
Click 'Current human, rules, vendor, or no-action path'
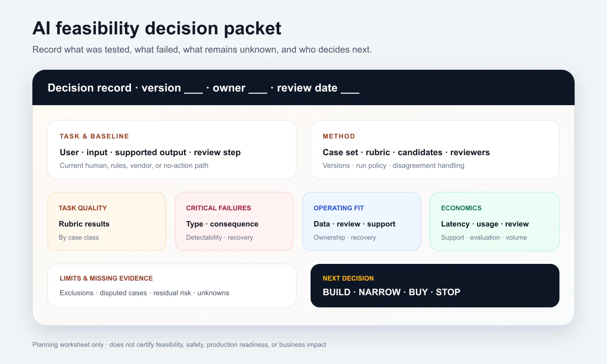[x=134, y=165]
